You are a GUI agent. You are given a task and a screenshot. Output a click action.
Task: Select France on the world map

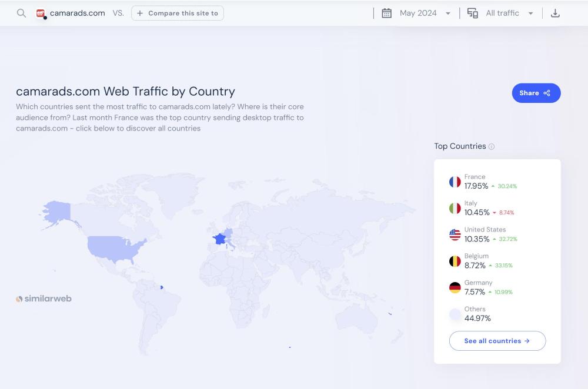tap(219, 239)
